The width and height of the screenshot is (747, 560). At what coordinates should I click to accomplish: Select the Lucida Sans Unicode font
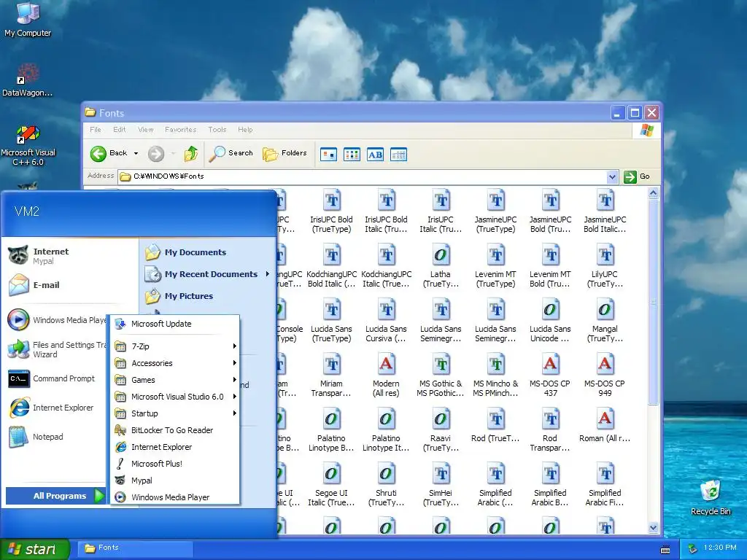pos(550,321)
